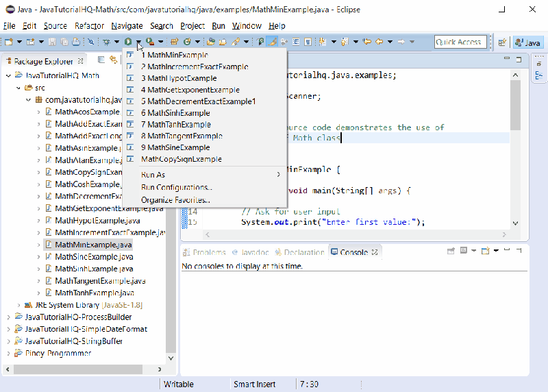Click the Search flashlight toolbar icon

236,42
